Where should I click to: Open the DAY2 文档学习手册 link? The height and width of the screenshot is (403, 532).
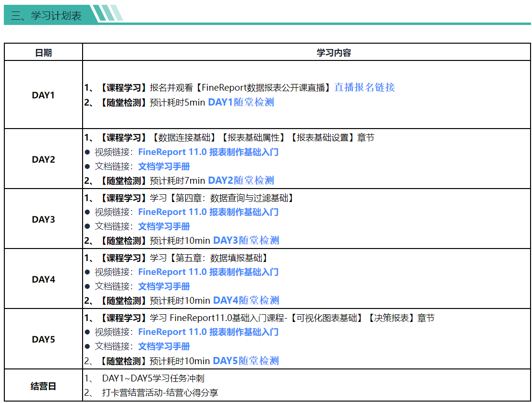click(164, 166)
